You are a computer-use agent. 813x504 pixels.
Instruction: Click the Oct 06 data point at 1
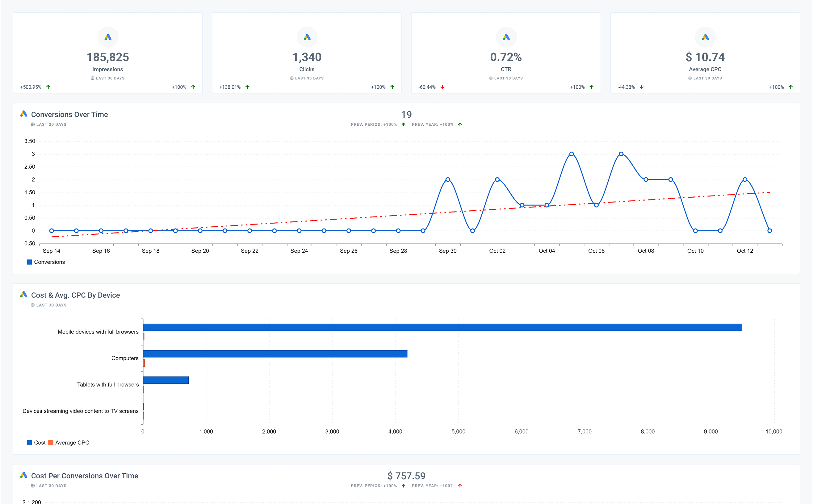click(x=597, y=205)
